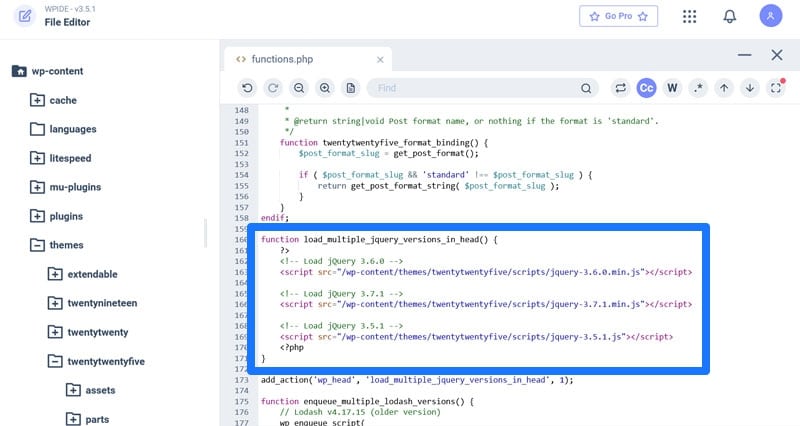Image resolution: width=800 pixels, height=426 pixels.
Task: Zoom out the editor text
Action: (x=299, y=88)
